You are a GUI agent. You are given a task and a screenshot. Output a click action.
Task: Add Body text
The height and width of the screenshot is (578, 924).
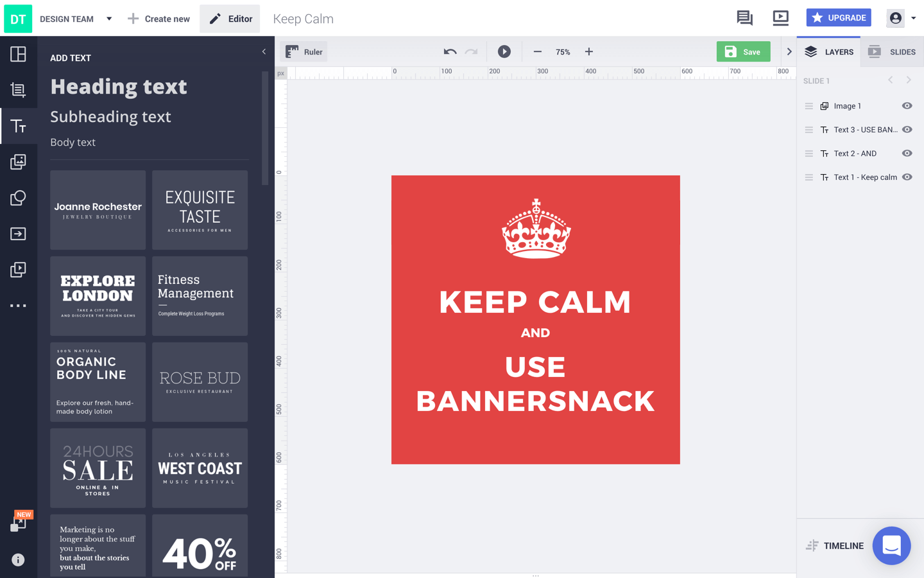click(73, 143)
